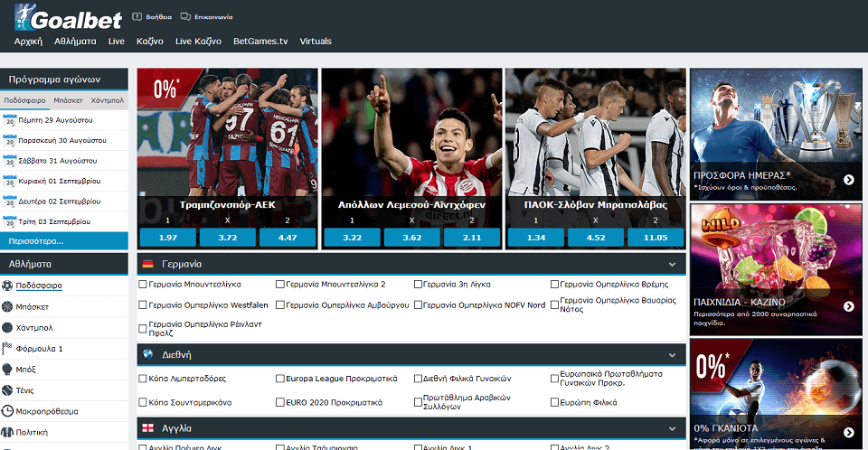Tick the Κόπα Λιμπερταδόρες checkbox

(x=143, y=379)
